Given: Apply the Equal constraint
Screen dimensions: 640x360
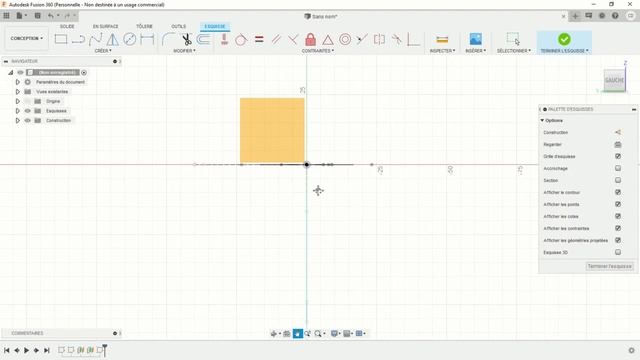Looking at the screenshot, I should click(x=259, y=39).
